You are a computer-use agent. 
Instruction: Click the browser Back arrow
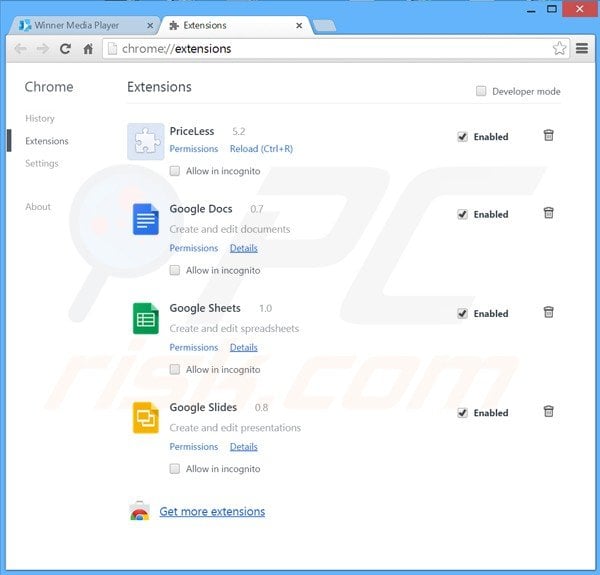click(x=21, y=49)
